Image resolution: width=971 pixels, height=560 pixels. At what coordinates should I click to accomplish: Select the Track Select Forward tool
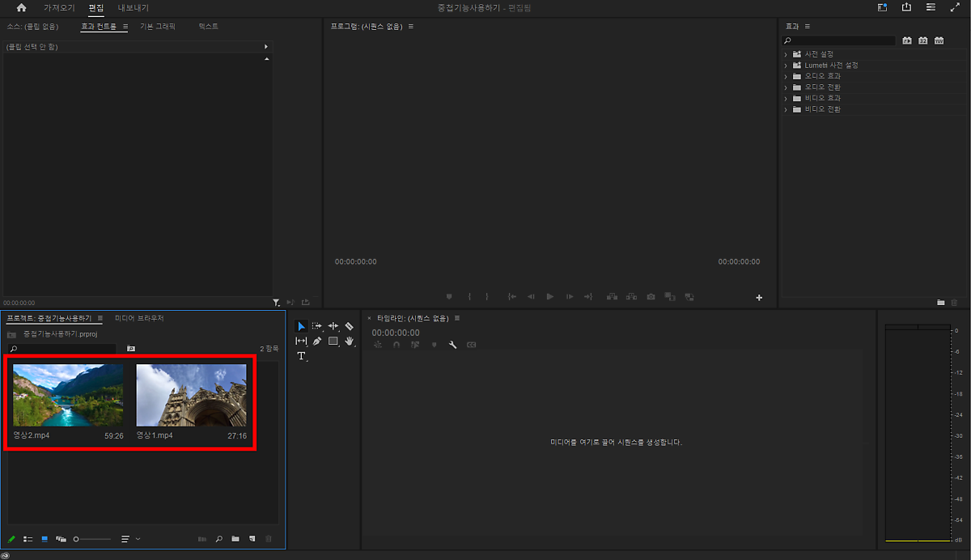point(317,326)
